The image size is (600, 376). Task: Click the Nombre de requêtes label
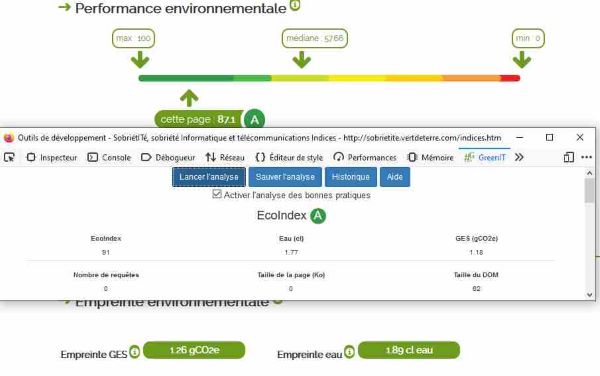click(106, 275)
